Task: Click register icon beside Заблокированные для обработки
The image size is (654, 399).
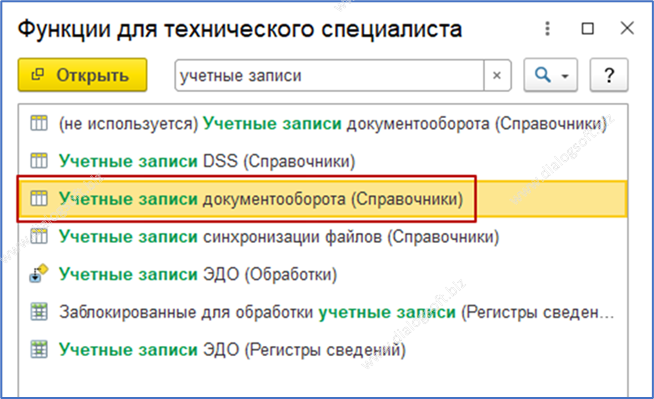Action: click(39, 312)
